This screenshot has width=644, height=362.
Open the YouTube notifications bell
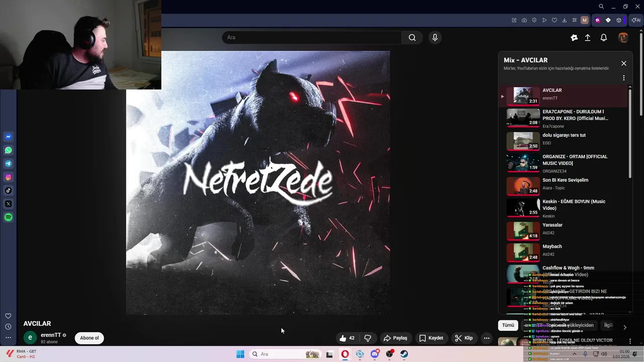(604, 38)
